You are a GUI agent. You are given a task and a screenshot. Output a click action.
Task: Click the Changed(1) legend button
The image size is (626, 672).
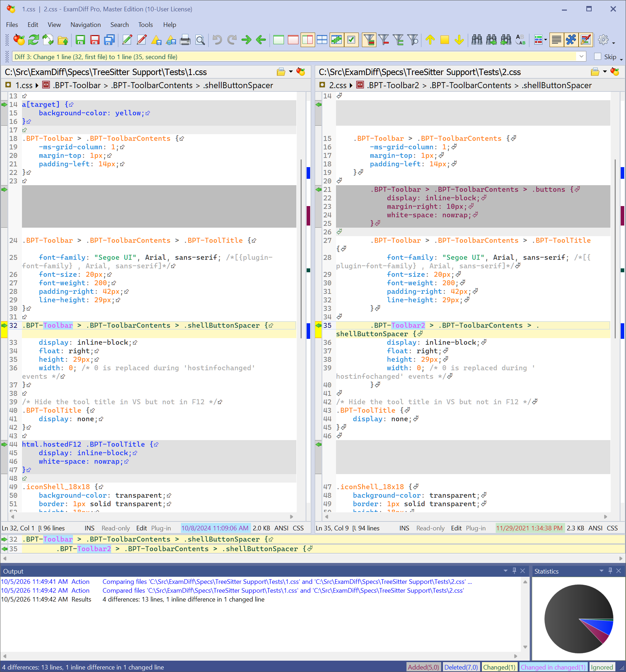[499, 667]
